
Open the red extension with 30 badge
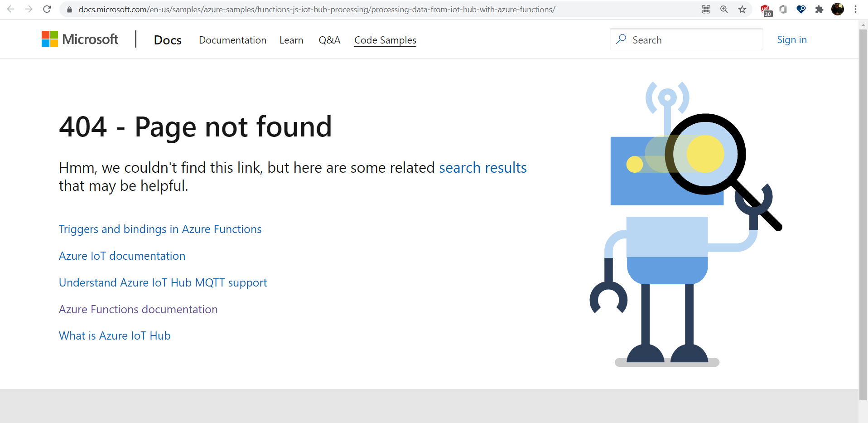766,10
